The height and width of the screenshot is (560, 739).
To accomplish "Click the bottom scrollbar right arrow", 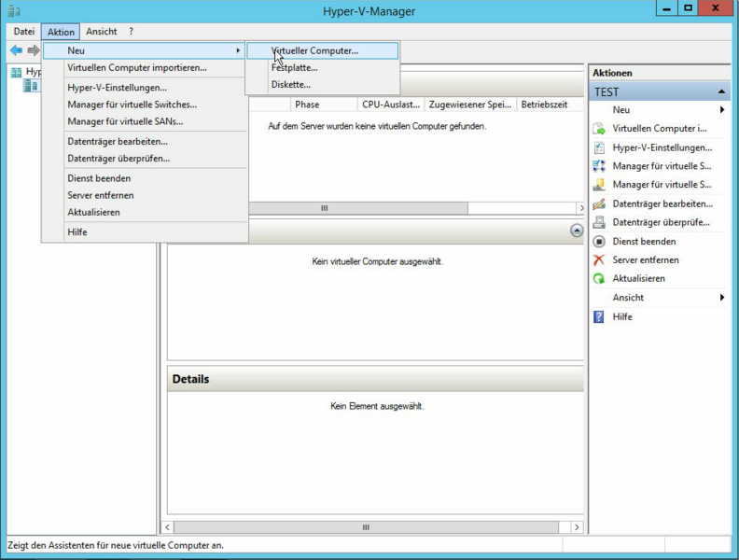I will [577, 527].
